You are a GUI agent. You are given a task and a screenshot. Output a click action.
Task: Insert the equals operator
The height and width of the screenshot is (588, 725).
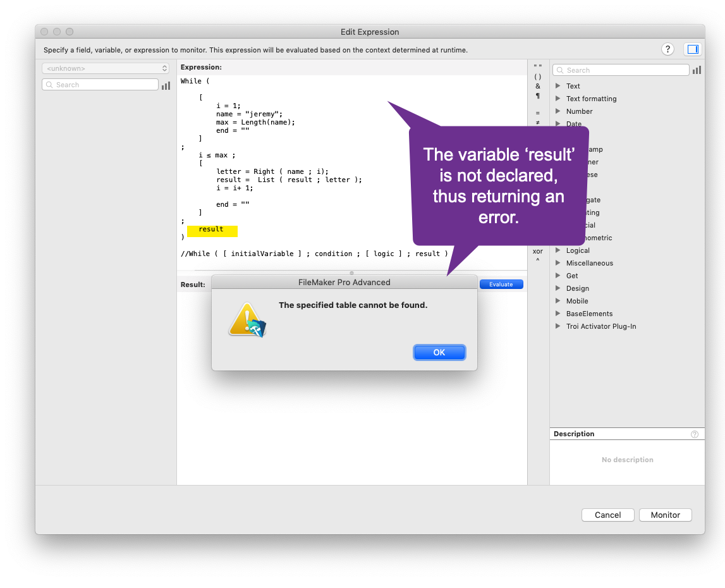[x=538, y=113]
